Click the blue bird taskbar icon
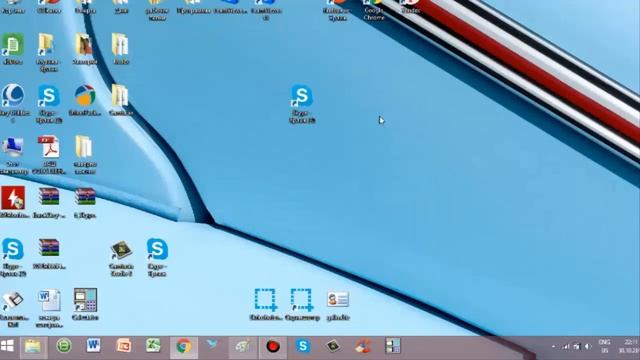Screen dimensions: 640x360 pos(212,345)
